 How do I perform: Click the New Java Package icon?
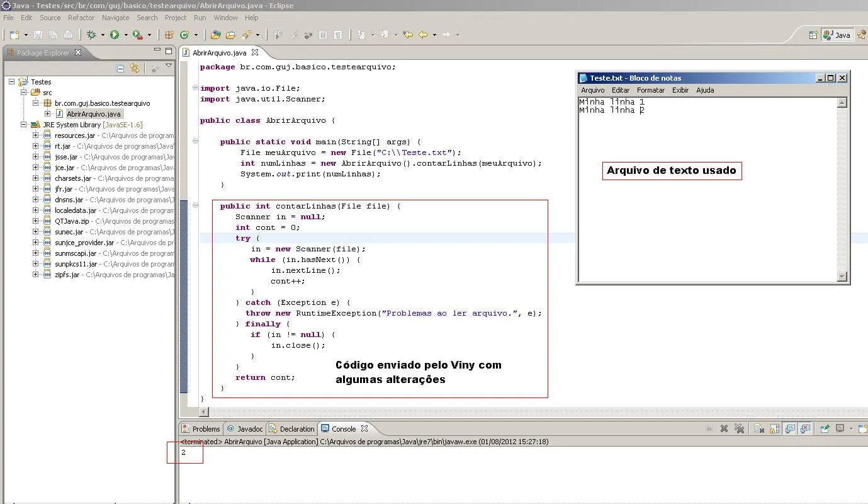click(169, 35)
